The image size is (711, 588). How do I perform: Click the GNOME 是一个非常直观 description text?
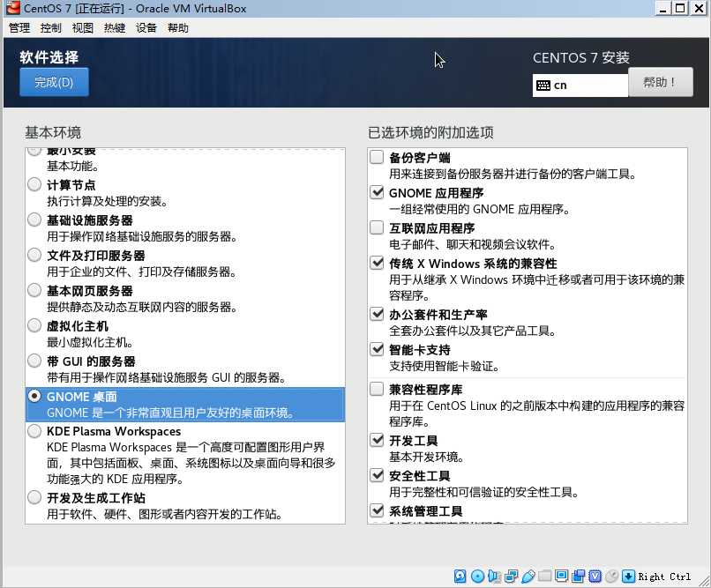point(172,413)
